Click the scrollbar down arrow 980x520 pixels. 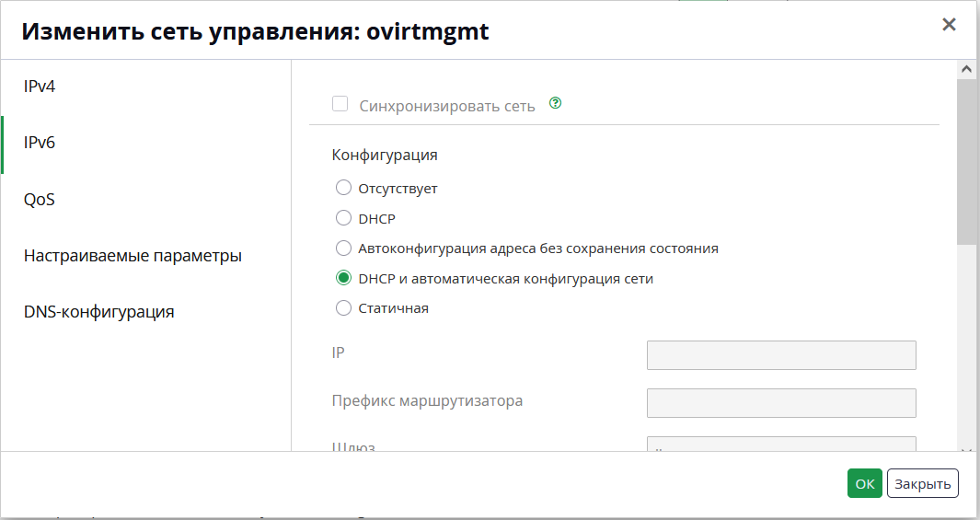966,449
